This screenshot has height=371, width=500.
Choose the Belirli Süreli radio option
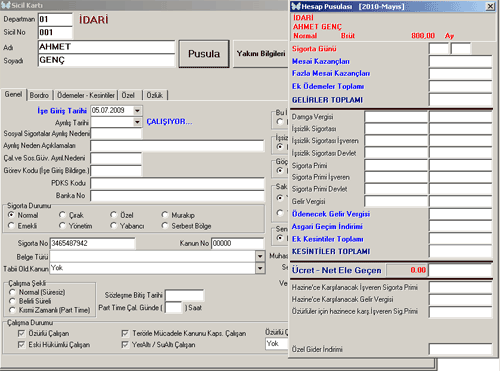click(x=13, y=301)
